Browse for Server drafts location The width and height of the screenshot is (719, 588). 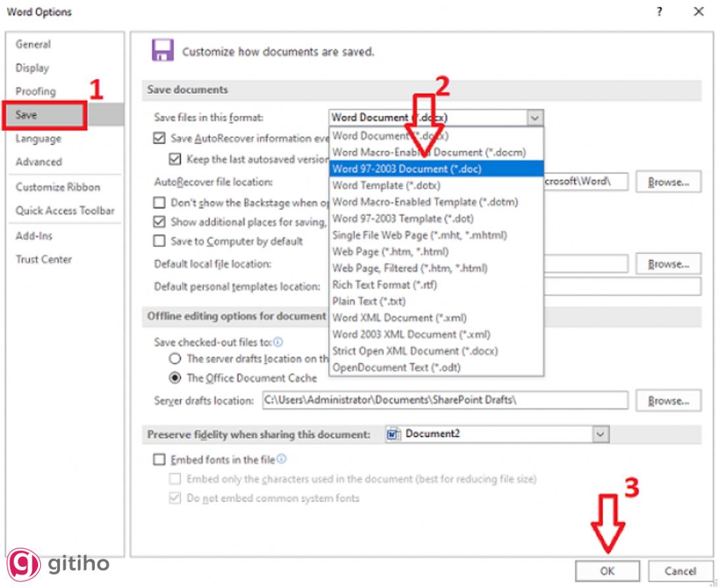(x=668, y=400)
